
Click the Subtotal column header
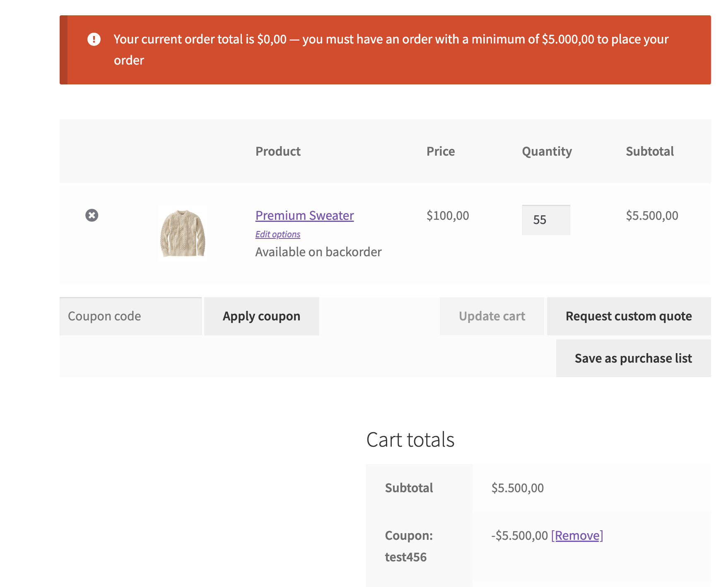(650, 151)
